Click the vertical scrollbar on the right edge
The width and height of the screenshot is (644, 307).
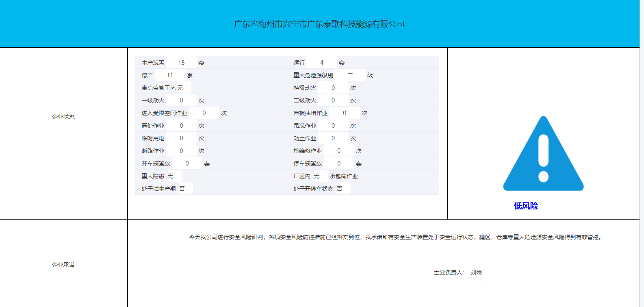(x=642, y=153)
